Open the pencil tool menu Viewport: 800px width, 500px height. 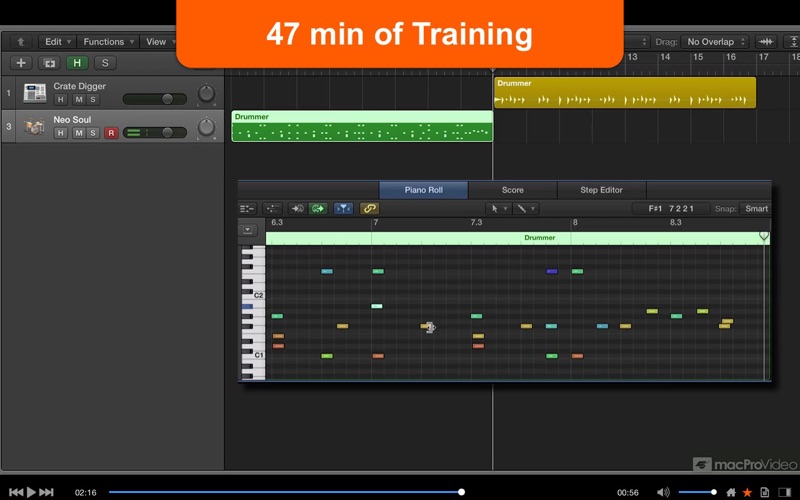525,209
